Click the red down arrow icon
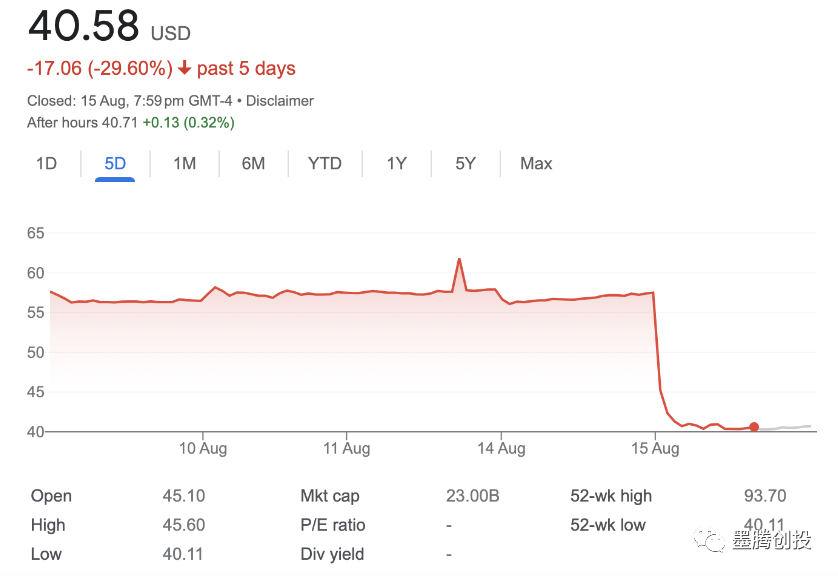The width and height of the screenshot is (838, 576). (x=184, y=69)
